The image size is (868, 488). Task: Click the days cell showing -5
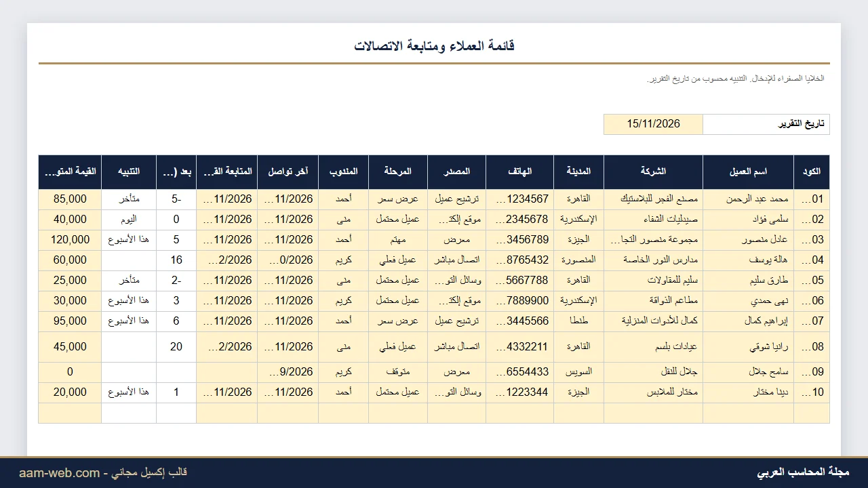click(176, 199)
